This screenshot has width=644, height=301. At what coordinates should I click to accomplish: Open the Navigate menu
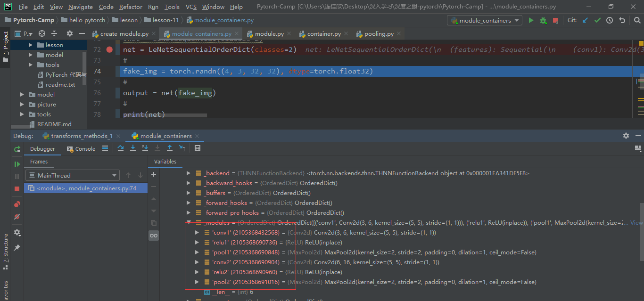81,7
